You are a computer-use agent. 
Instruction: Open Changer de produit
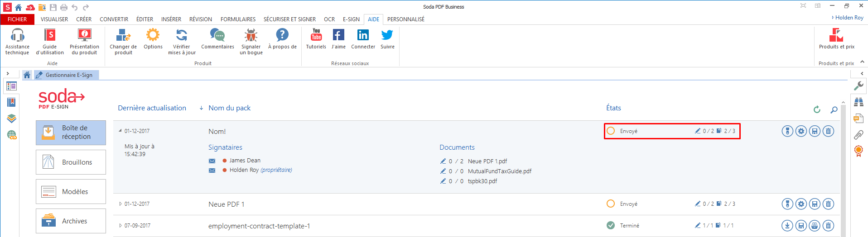pos(123,41)
